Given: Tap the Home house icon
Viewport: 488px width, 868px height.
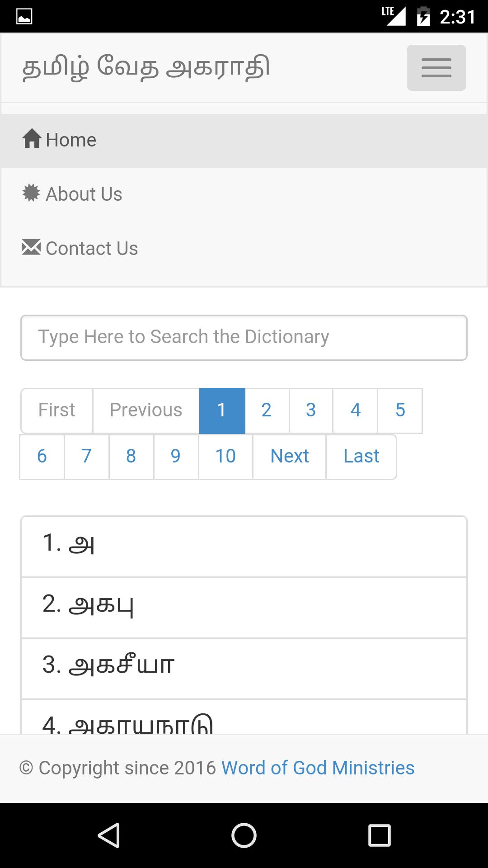Looking at the screenshot, I should point(32,139).
